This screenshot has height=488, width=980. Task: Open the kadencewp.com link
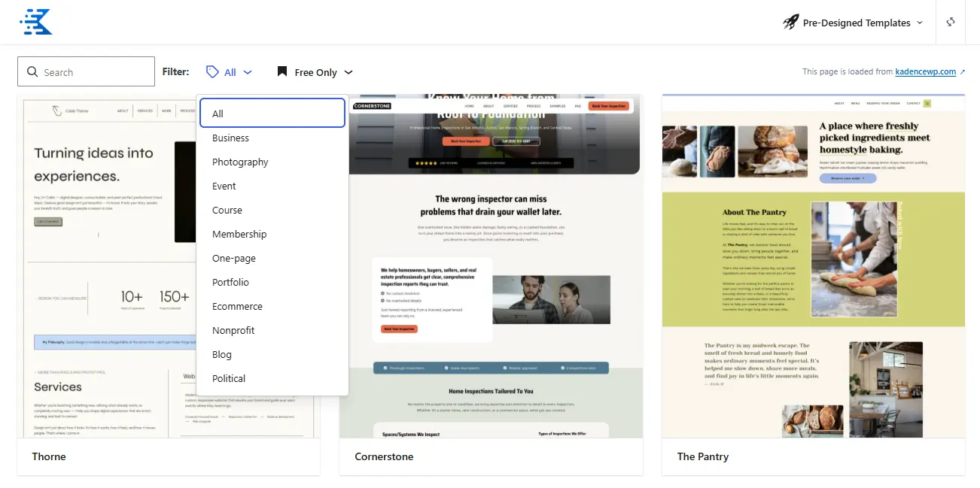tap(926, 72)
